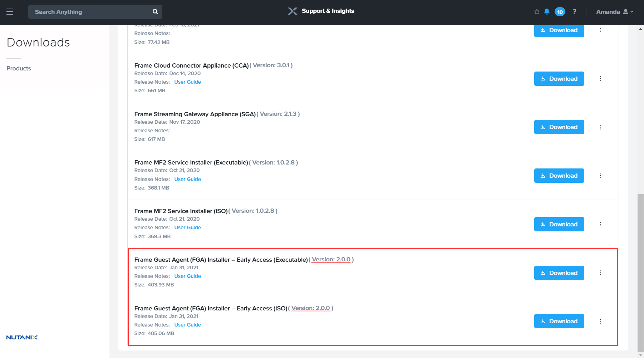Click Size: 661 MB text

[150, 90]
